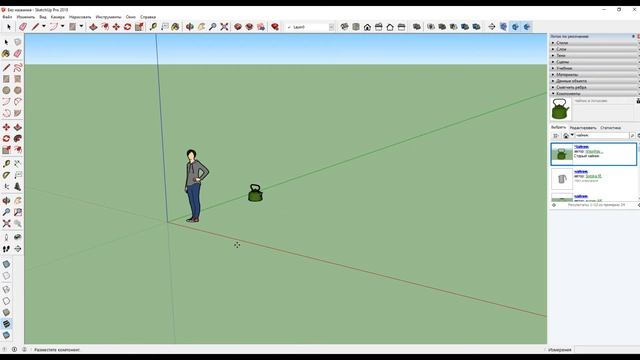Screen dimensions: 640x360
Task: Open the Окно menu
Action: 131,17
